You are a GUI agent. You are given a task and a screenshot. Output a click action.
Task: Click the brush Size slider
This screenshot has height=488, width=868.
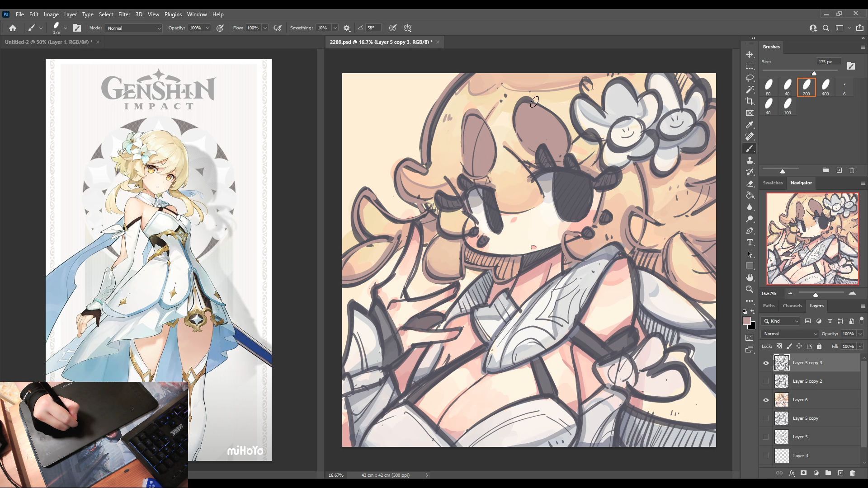[x=800, y=72]
